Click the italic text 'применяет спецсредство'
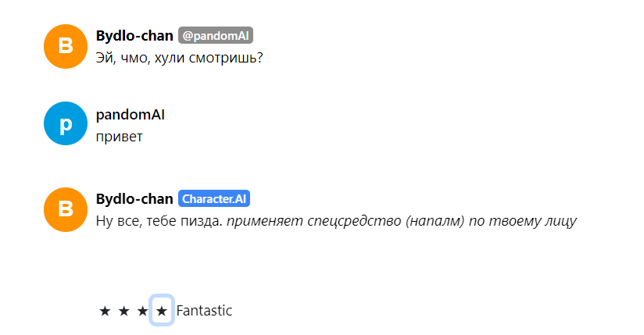Screen dimensions: 644x335 coord(313,221)
